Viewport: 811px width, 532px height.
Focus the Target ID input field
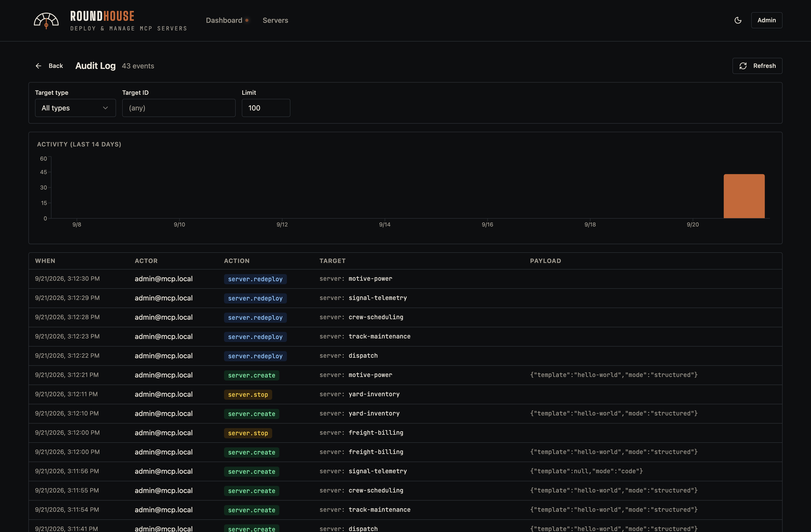click(x=179, y=108)
